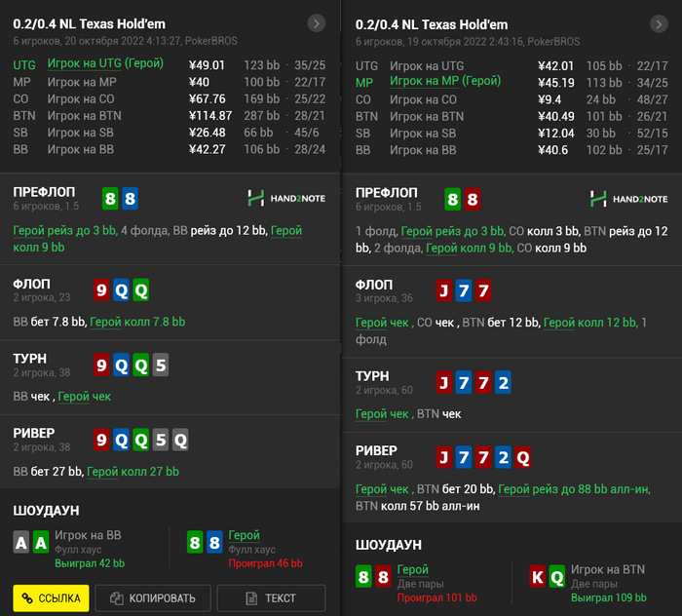Screen dimensions: 682x616
Task: Click 'Герой рейз до 88 bb алл-ин'
Action: tap(574, 489)
